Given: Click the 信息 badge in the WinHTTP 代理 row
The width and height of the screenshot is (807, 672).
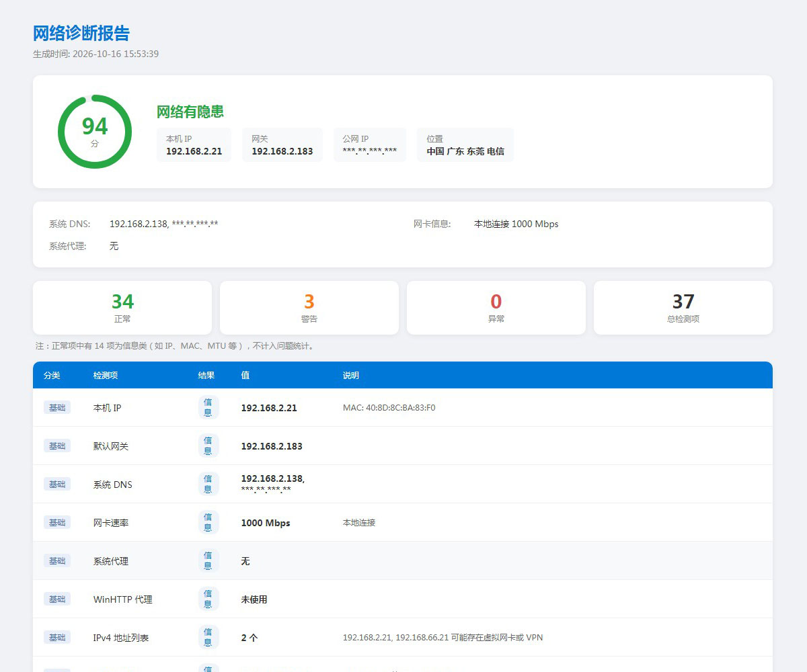Looking at the screenshot, I should tap(208, 599).
